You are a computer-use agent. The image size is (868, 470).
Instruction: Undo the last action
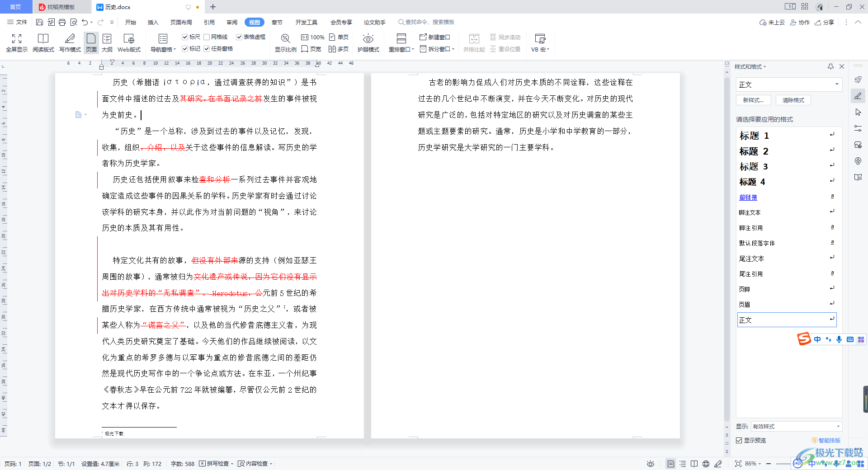coord(85,22)
